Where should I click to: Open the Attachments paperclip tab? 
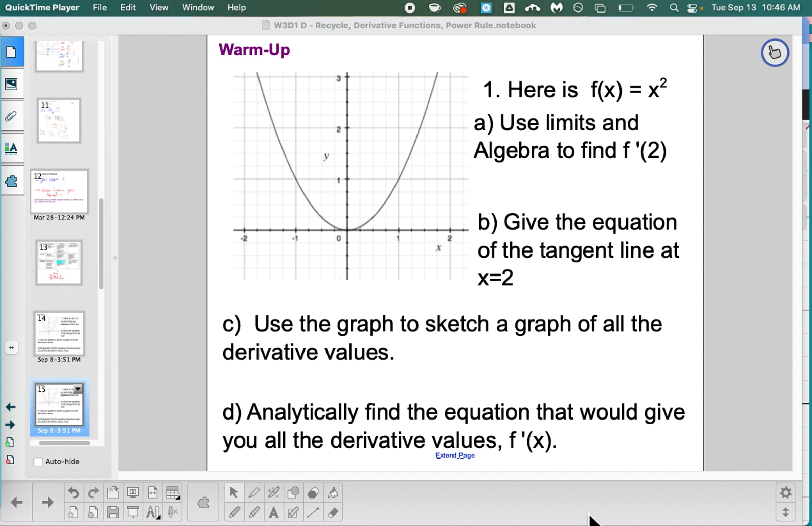12,116
